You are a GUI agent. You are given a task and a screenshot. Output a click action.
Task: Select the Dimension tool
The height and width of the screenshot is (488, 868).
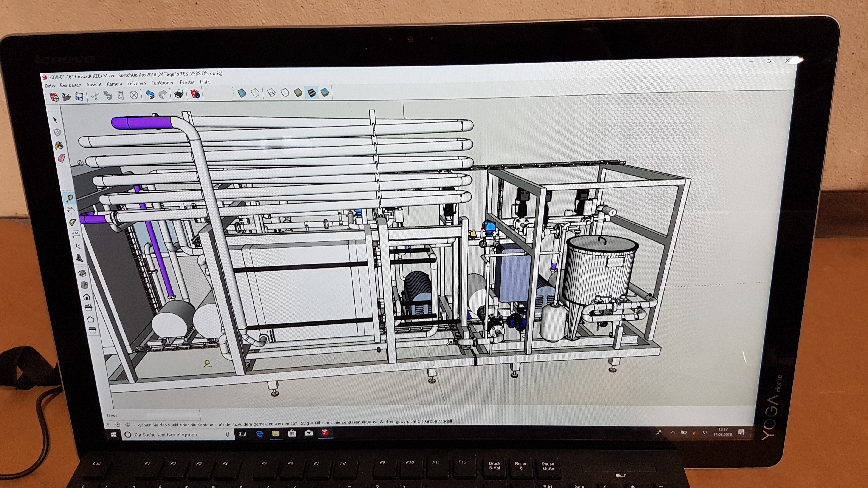[x=71, y=211]
